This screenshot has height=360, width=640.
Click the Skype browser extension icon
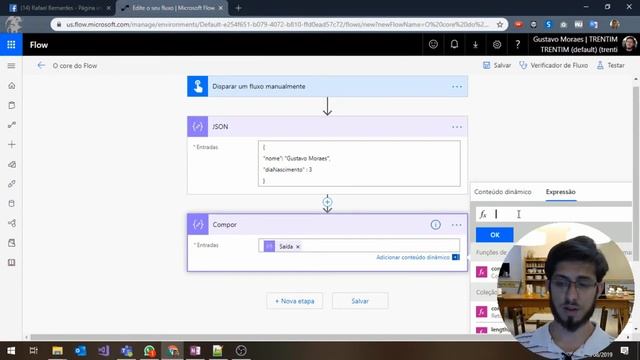(x=548, y=24)
